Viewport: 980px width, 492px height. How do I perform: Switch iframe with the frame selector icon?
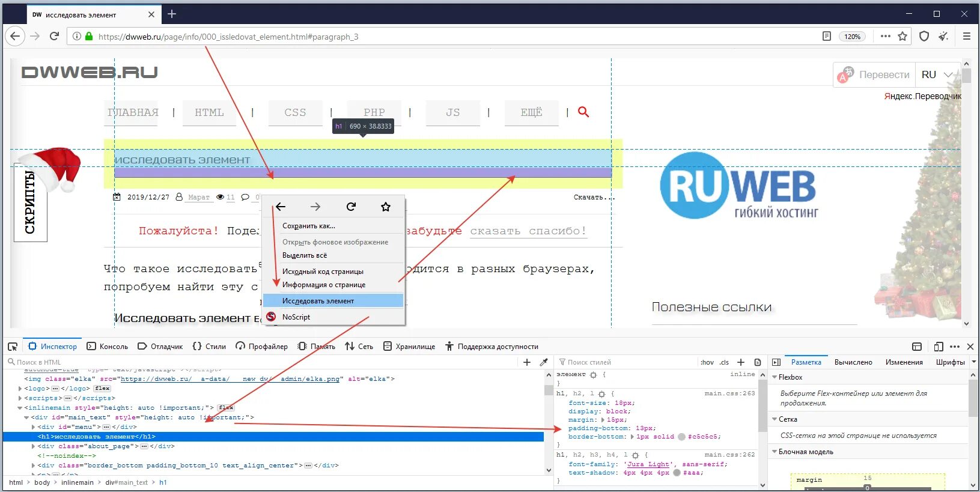917,347
